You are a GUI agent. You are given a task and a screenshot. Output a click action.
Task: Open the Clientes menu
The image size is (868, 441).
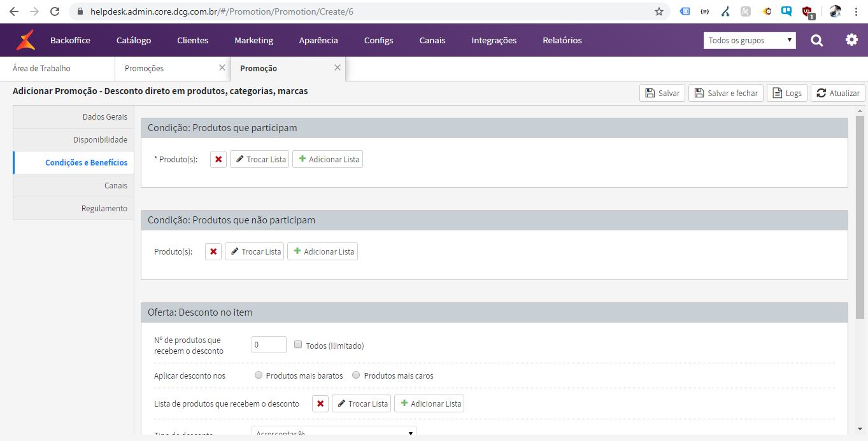(193, 40)
